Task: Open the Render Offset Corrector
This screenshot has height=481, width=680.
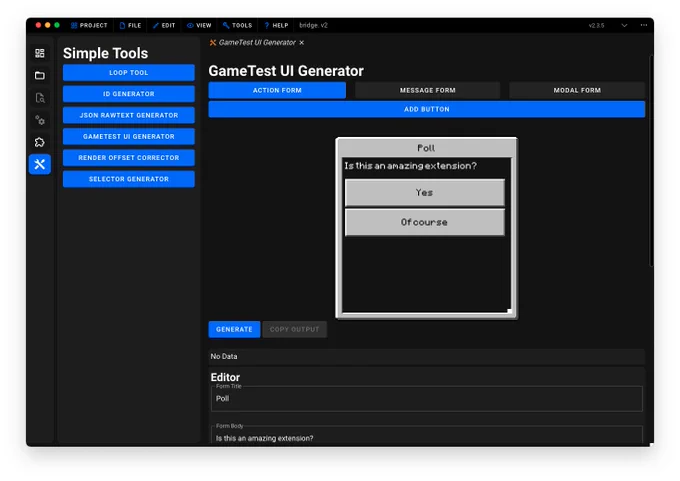Action: pos(129,157)
